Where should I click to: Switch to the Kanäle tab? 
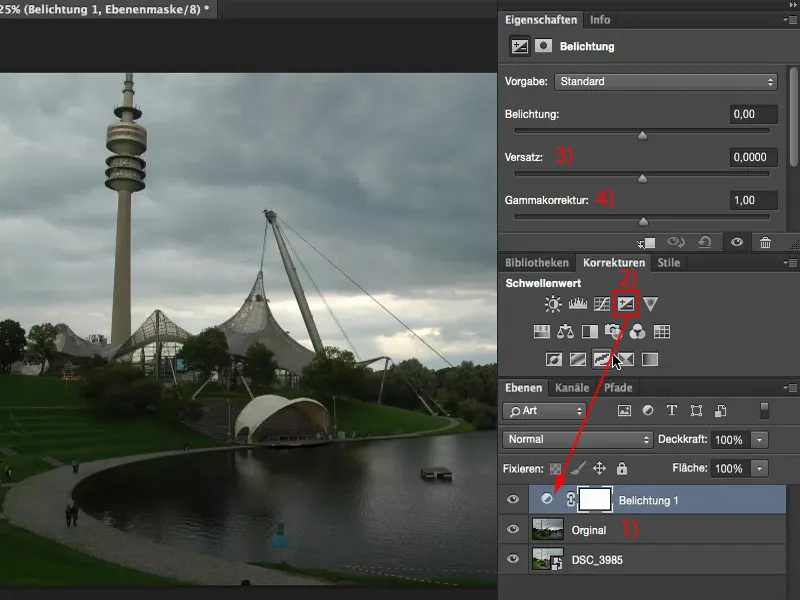[x=572, y=388]
